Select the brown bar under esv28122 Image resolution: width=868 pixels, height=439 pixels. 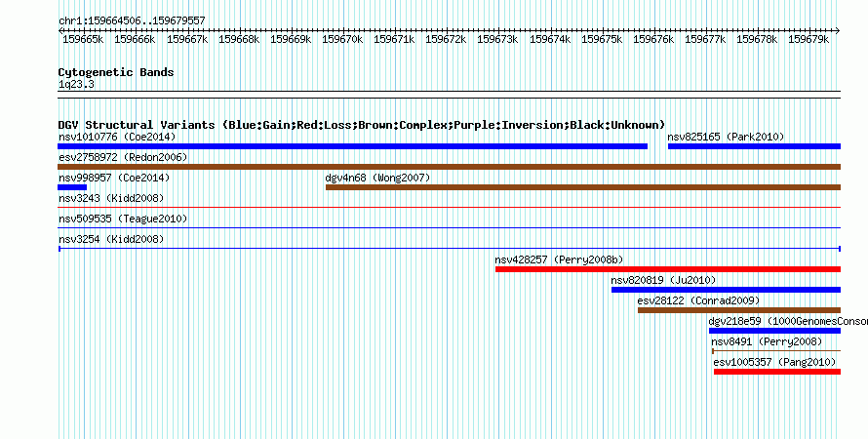(x=739, y=310)
